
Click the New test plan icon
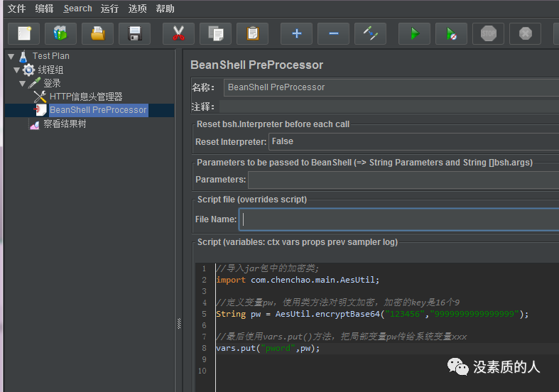[x=24, y=34]
